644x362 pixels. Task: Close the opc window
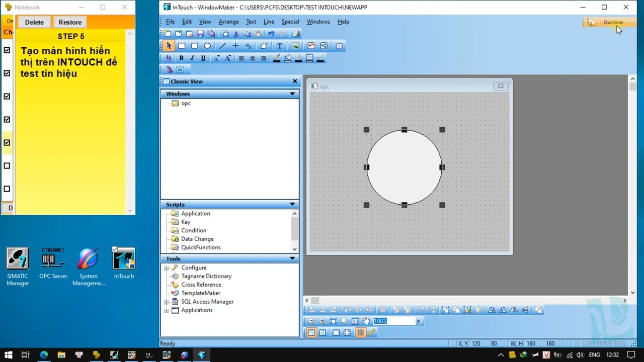coord(501,86)
